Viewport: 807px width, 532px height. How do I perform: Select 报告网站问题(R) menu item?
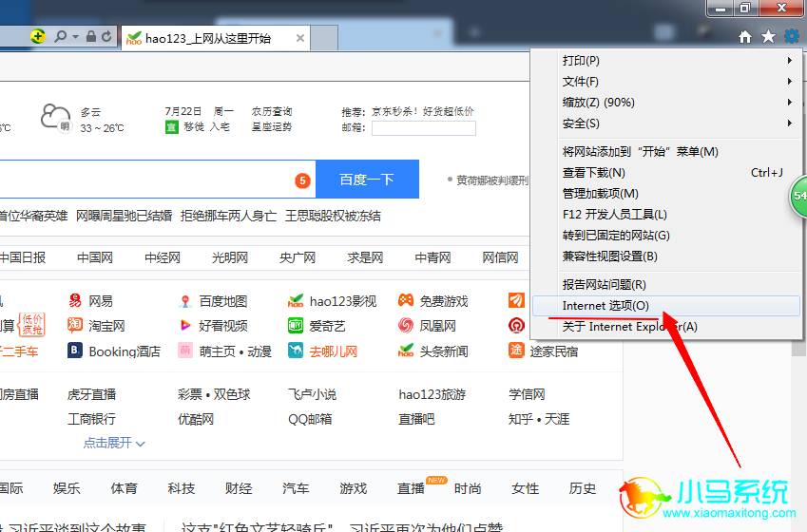tap(666, 284)
